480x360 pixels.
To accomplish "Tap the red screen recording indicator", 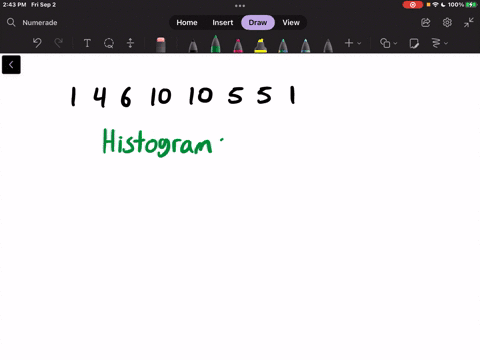I will [413, 5].
